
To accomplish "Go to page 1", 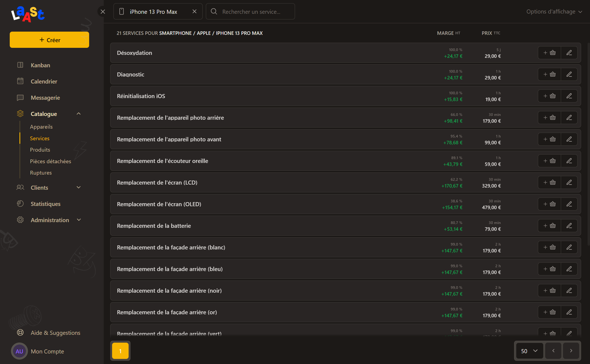I will pos(120,351).
